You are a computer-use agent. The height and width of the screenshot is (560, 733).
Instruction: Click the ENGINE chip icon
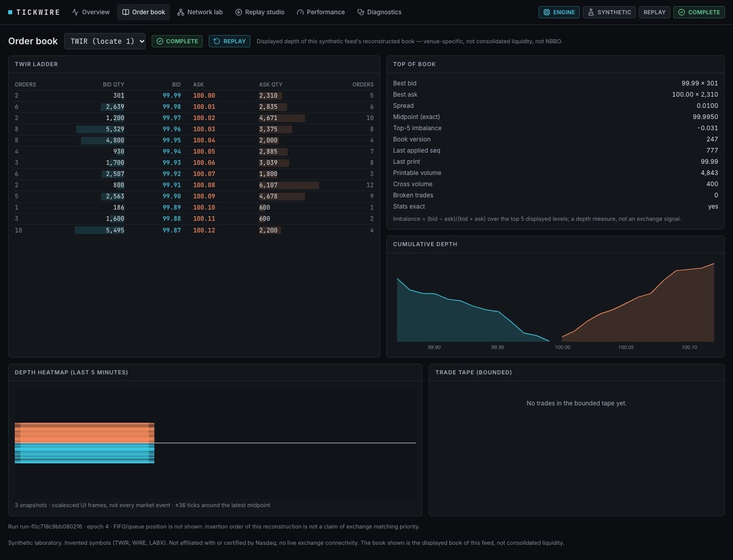547,12
